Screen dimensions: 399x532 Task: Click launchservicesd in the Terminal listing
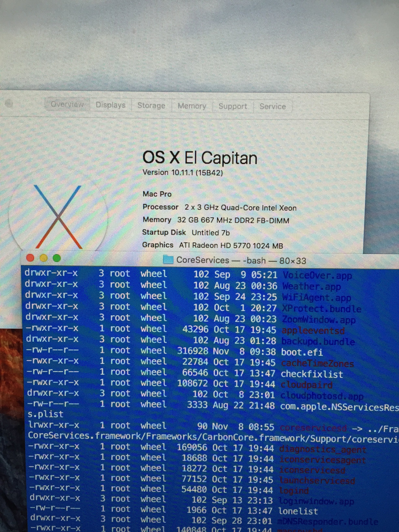[317, 481]
